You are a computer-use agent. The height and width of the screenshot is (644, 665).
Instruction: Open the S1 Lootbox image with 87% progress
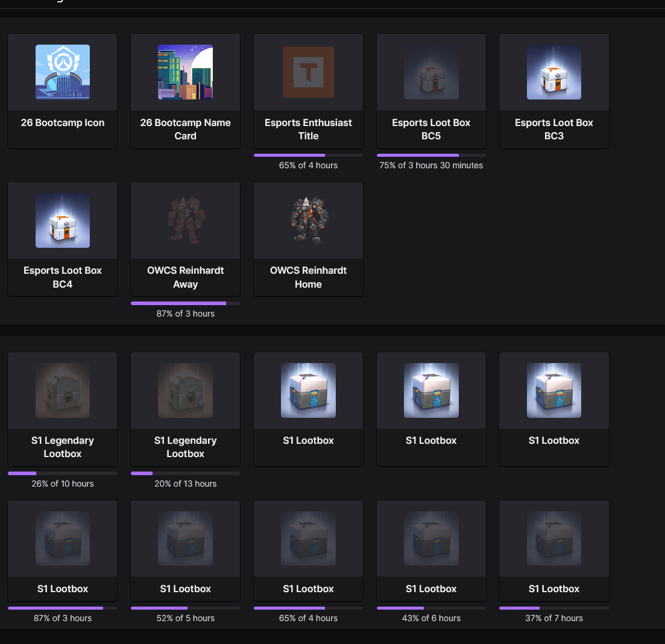(62, 538)
